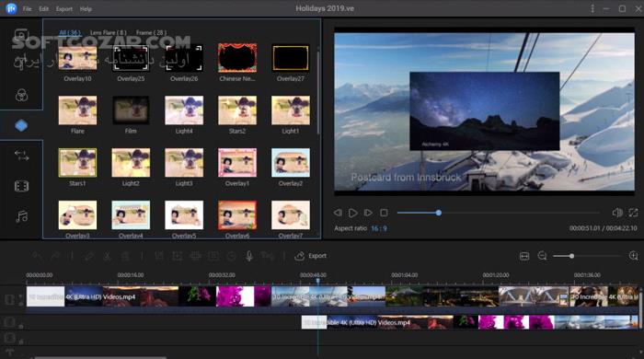Click the Mosaic tool icon
Image resolution: width=644 pixels, height=359 pixels.
(x=195, y=256)
